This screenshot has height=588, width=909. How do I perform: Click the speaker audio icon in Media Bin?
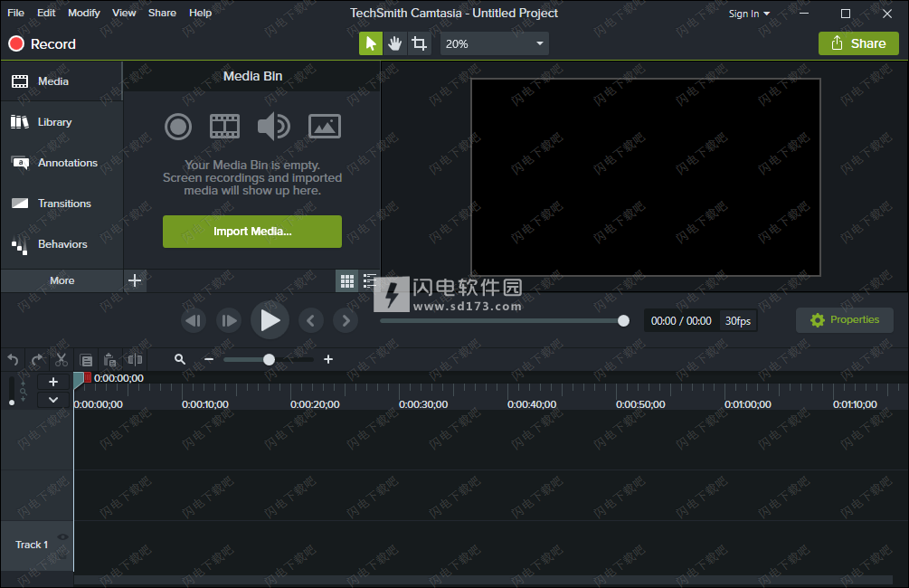click(274, 126)
